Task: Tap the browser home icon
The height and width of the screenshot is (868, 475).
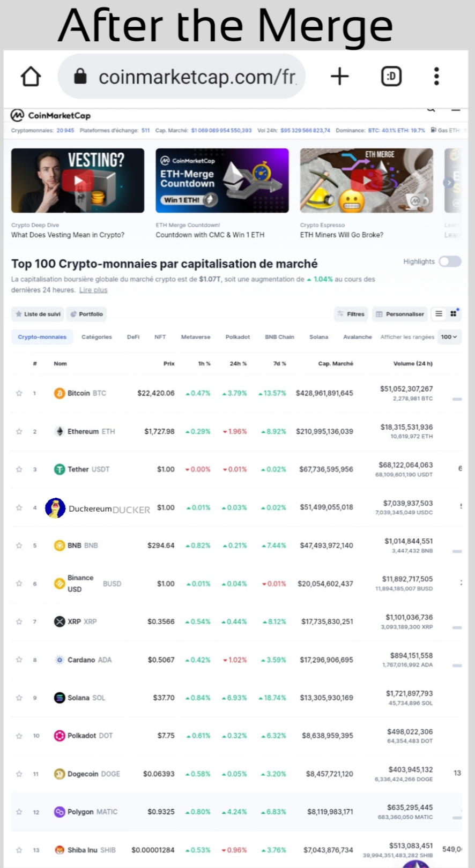Action: click(x=31, y=77)
